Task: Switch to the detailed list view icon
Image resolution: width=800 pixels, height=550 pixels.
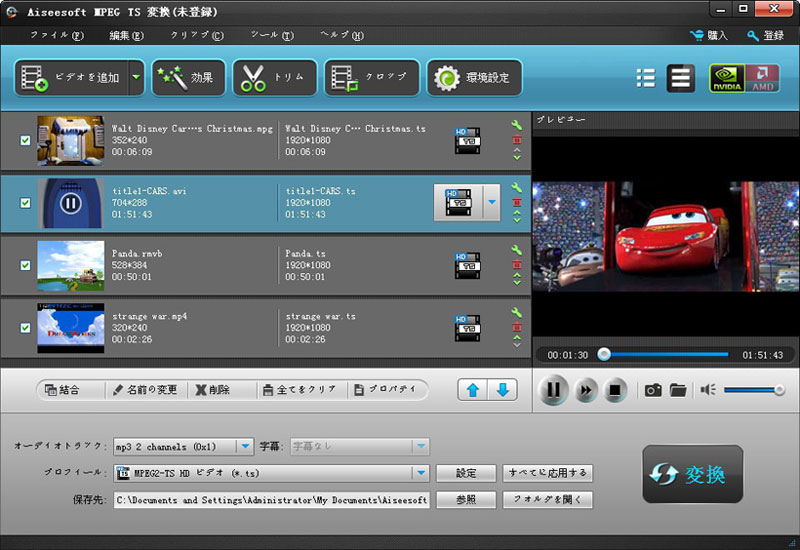Action: pyautogui.click(x=681, y=79)
